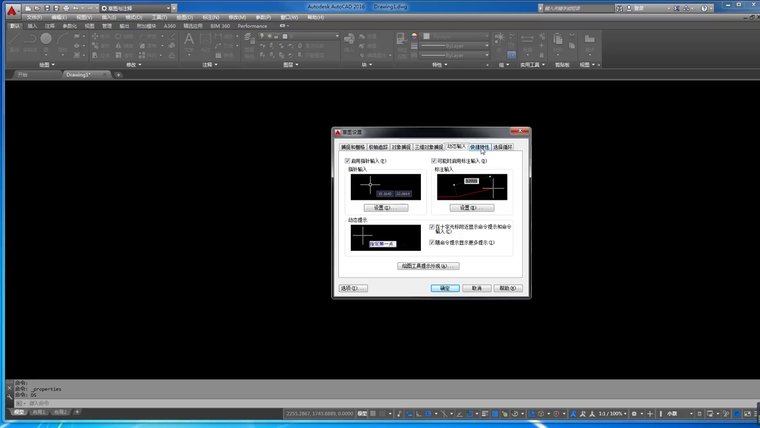Click the large text (A) annotation icon
The height and width of the screenshot is (428, 760).
[x=189, y=41]
